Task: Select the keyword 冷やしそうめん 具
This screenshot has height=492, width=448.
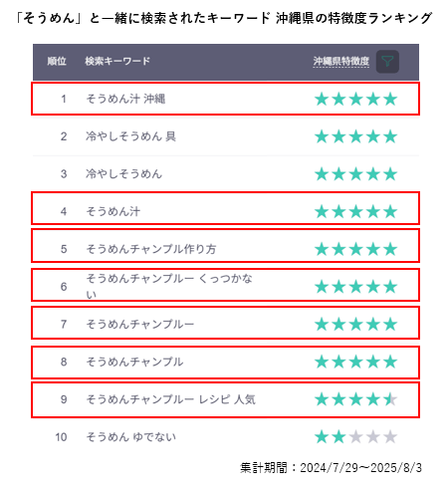Action: click(130, 136)
